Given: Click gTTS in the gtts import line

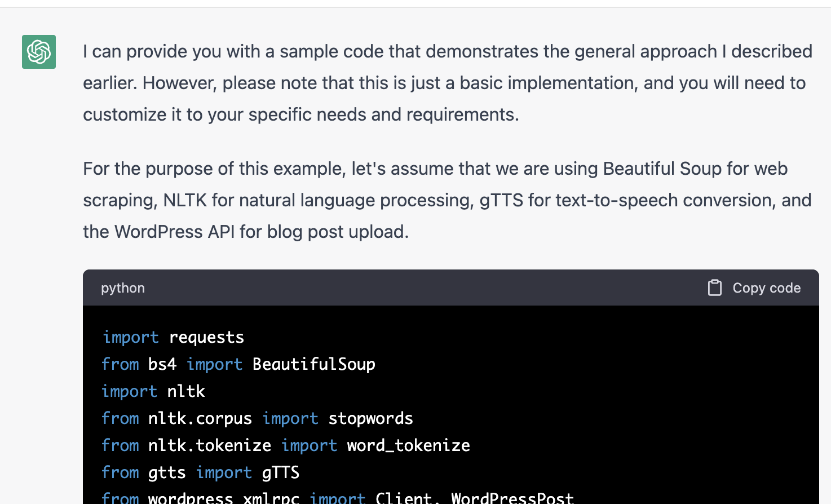Looking at the screenshot, I should click(x=281, y=472).
